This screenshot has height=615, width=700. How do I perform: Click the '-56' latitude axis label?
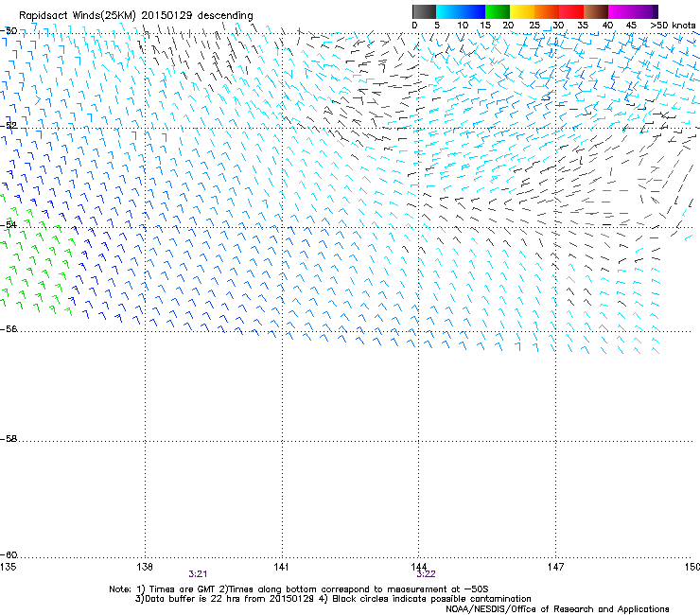coord(9,329)
